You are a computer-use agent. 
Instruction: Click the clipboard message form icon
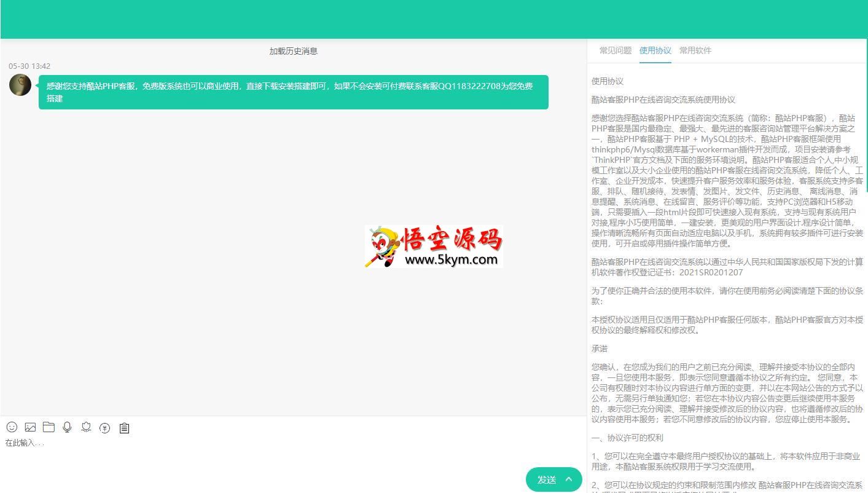point(124,428)
